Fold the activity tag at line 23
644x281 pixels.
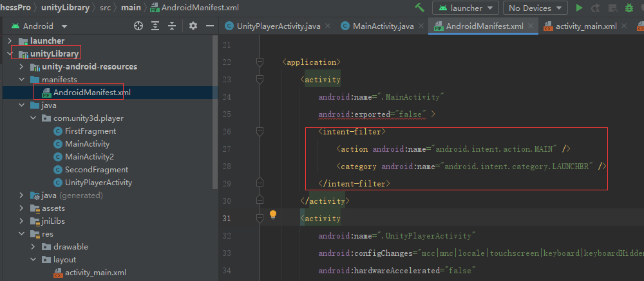(259, 79)
